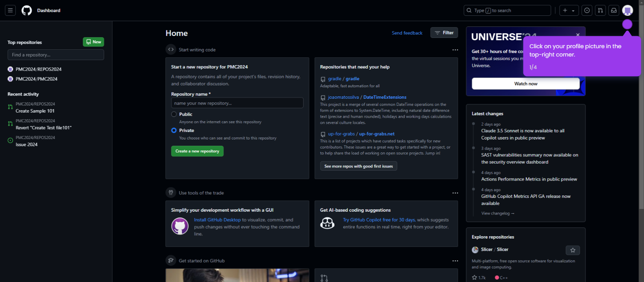Open the create new plus dropdown
This screenshot has width=644, height=282.
point(569,10)
